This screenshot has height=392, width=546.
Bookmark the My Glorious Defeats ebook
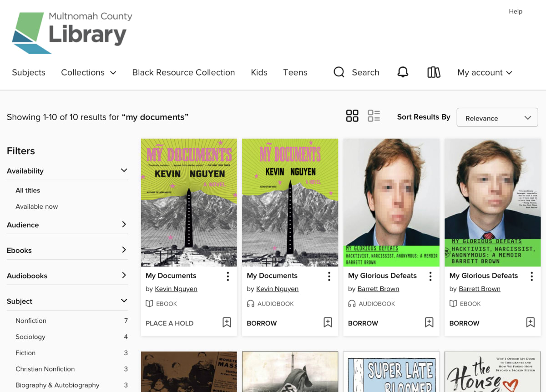pyautogui.click(x=530, y=322)
